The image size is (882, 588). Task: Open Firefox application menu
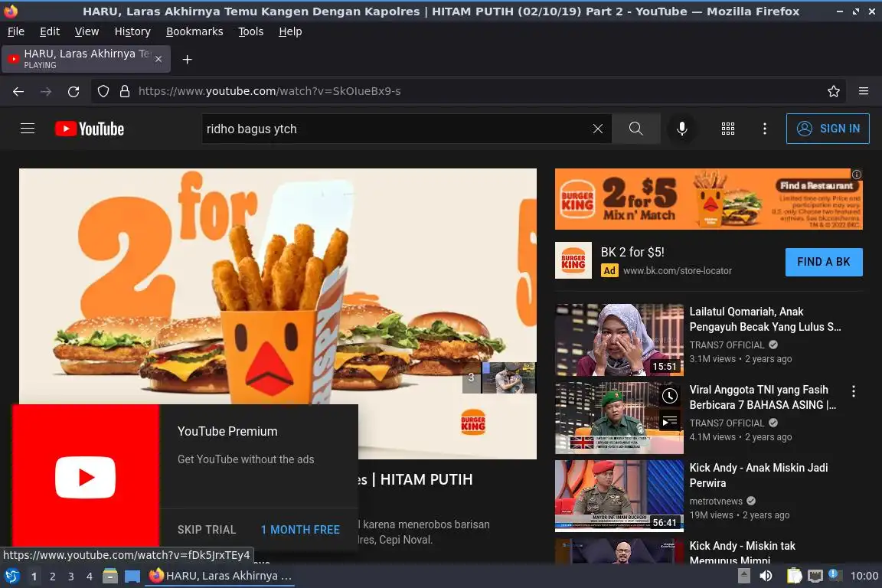click(864, 91)
